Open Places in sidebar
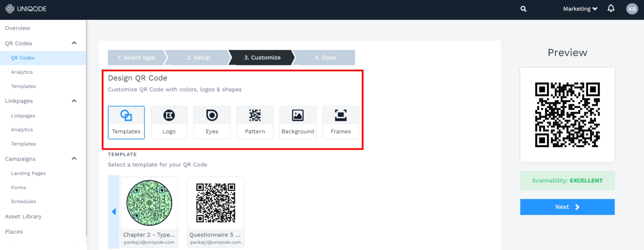The height and width of the screenshot is (250, 644). (14, 232)
